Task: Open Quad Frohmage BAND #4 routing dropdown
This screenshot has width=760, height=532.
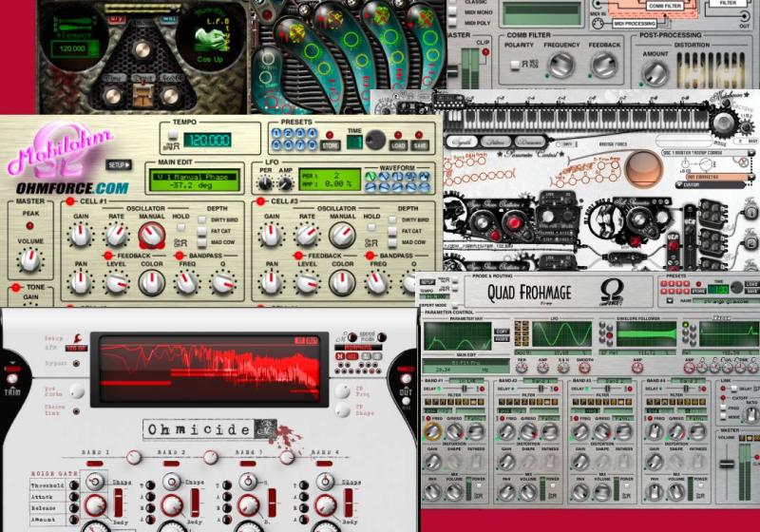Action: (x=688, y=381)
